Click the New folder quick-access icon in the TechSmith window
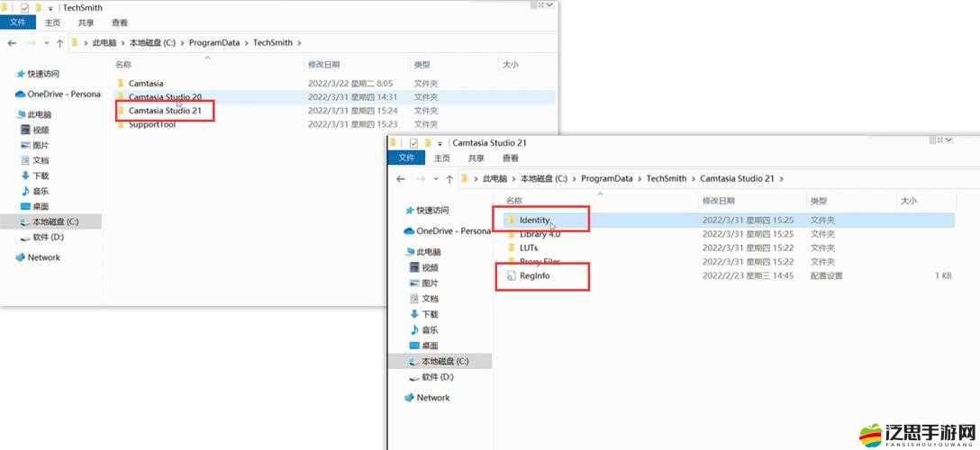 [x=38, y=8]
